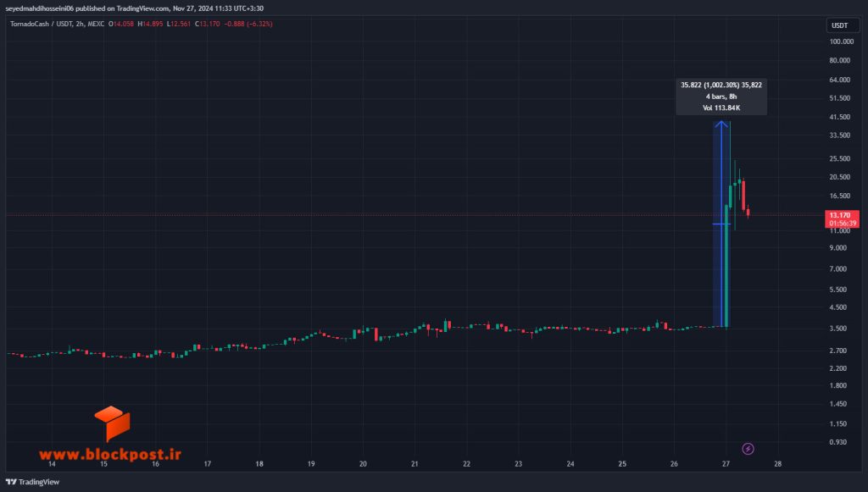Click the blue horizontal measurement marker line
This screenshot has width=868, height=492.
(x=721, y=224)
